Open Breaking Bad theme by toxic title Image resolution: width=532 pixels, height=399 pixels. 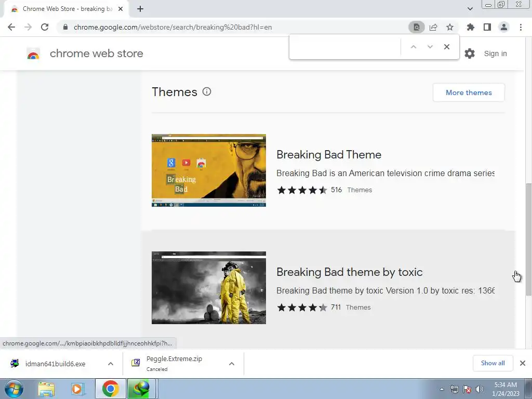(350, 272)
